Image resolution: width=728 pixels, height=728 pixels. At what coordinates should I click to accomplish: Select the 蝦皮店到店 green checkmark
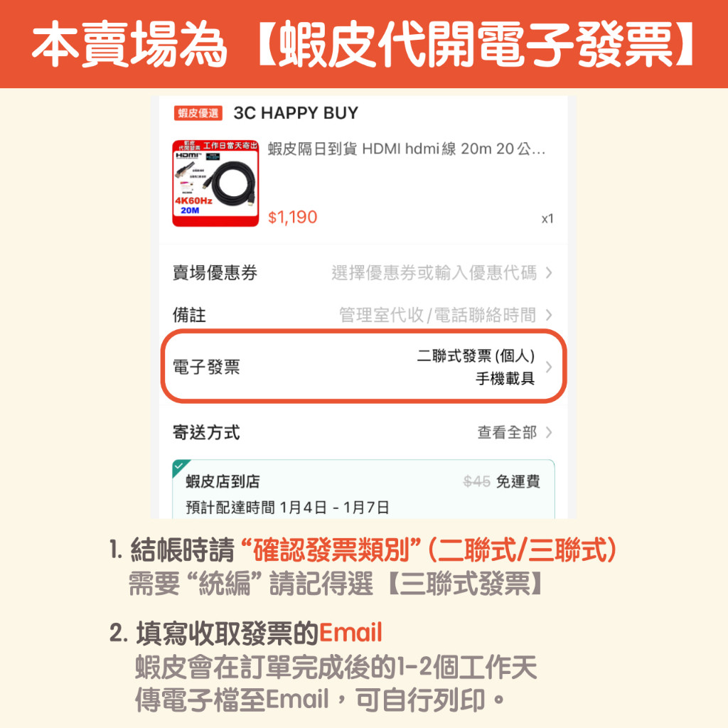[178, 466]
